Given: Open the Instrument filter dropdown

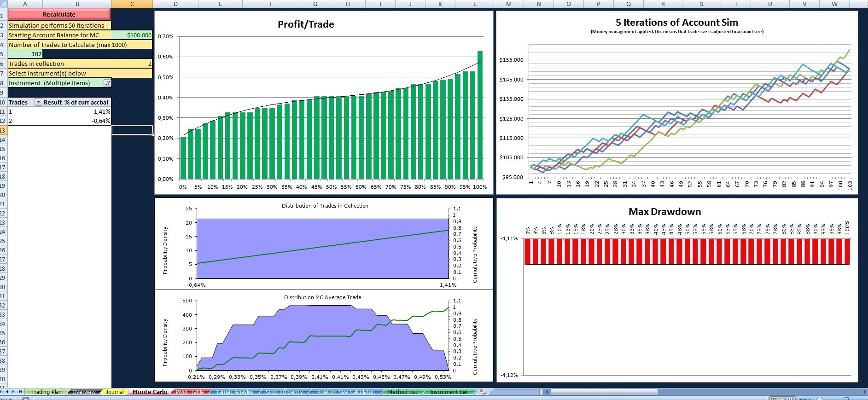Looking at the screenshot, I should point(107,83).
